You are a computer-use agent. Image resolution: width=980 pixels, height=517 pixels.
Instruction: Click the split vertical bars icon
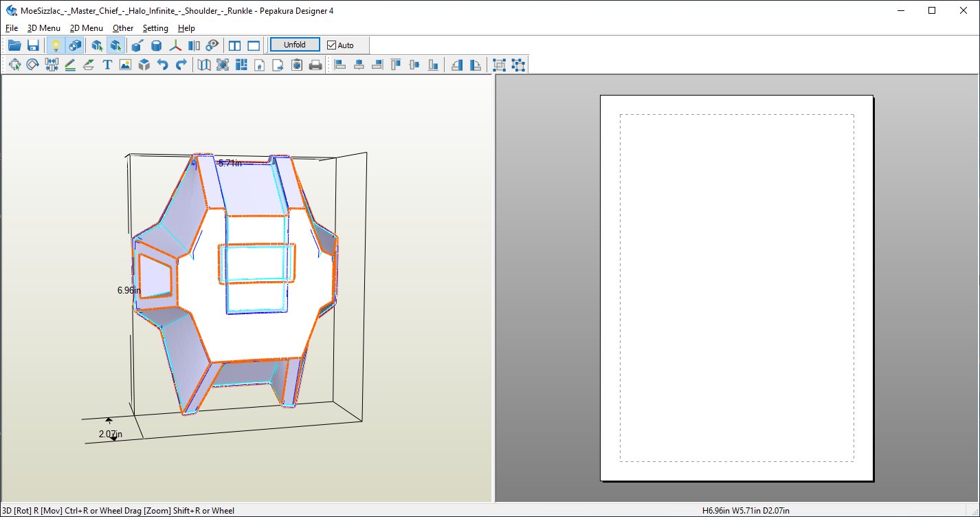tap(194, 45)
